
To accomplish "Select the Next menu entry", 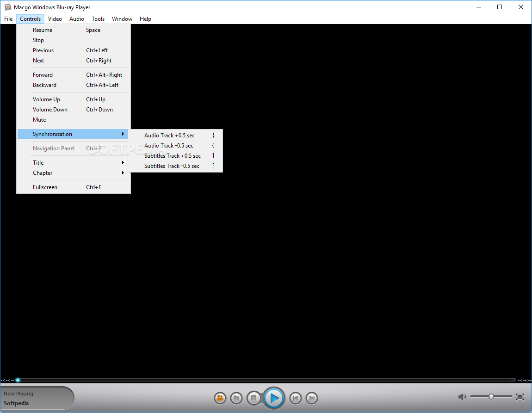I will [73, 61].
